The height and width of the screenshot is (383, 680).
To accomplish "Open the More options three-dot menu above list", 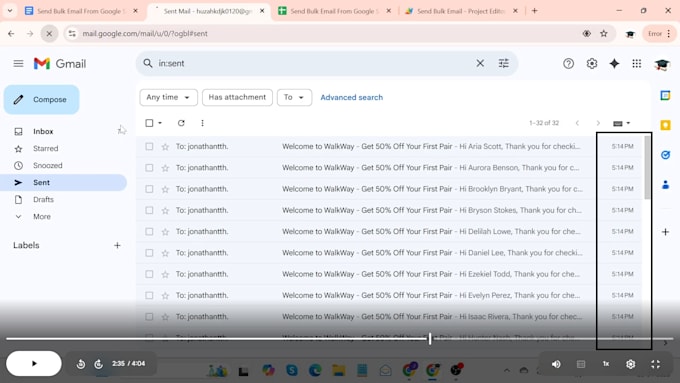I will coord(202,123).
